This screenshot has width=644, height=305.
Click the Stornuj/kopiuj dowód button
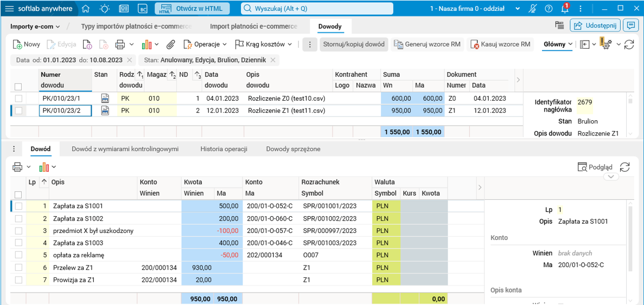click(354, 44)
